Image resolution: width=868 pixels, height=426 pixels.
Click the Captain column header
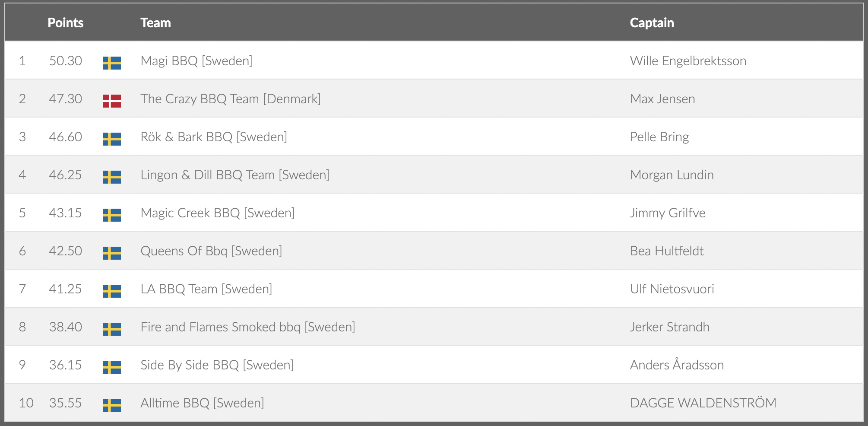point(652,22)
